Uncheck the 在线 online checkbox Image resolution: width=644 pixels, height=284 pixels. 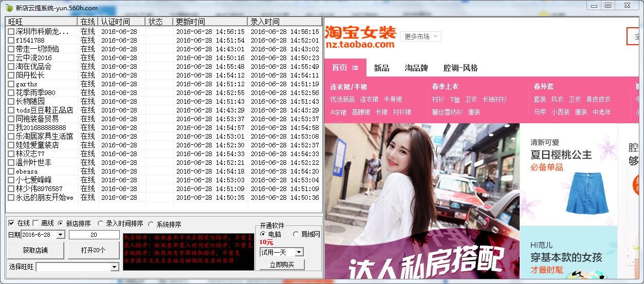pyautogui.click(x=11, y=223)
